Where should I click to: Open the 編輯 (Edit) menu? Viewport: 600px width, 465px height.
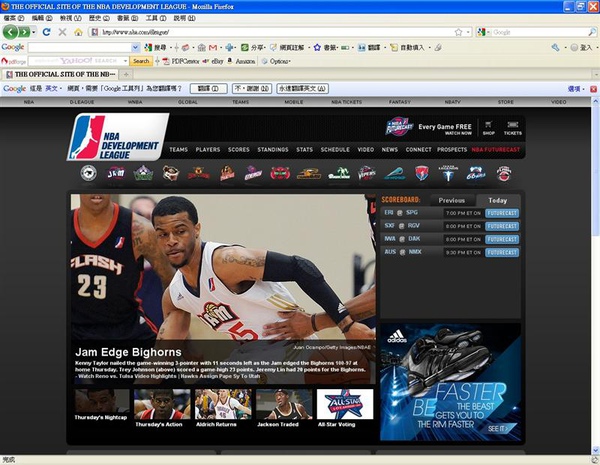[42, 18]
